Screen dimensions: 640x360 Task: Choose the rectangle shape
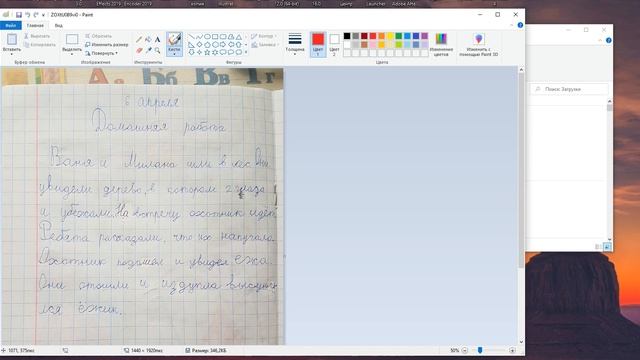[215, 37]
